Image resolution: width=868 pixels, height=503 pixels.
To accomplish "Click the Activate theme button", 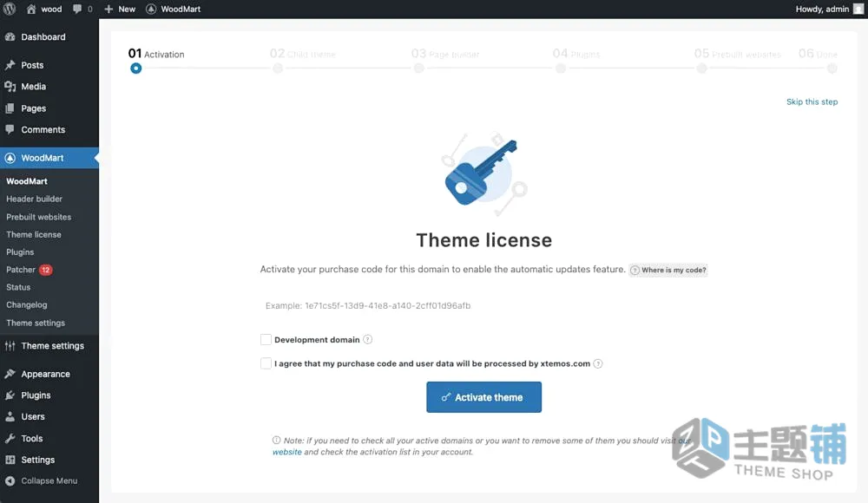I will (x=483, y=396).
